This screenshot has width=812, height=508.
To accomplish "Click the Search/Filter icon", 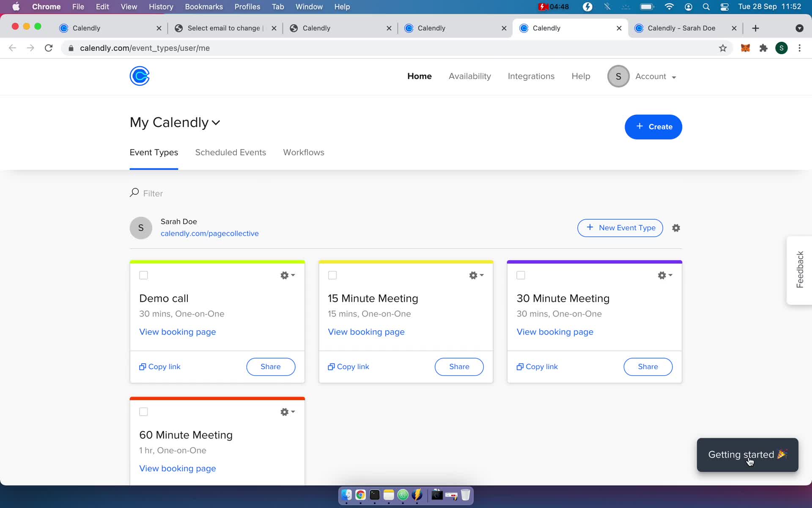I will (x=134, y=193).
